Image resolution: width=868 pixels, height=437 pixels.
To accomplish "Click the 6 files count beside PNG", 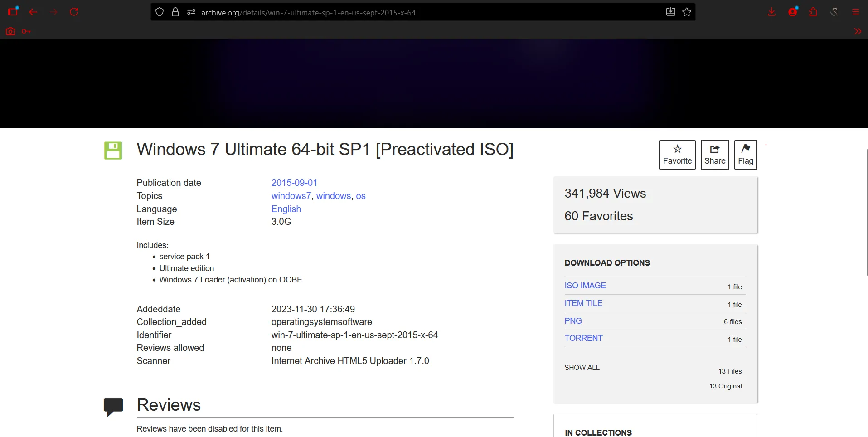I will coord(733,322).
